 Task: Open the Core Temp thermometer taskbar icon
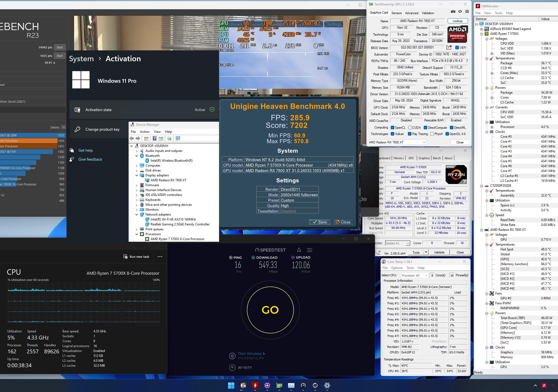click(x=243, y=385)
